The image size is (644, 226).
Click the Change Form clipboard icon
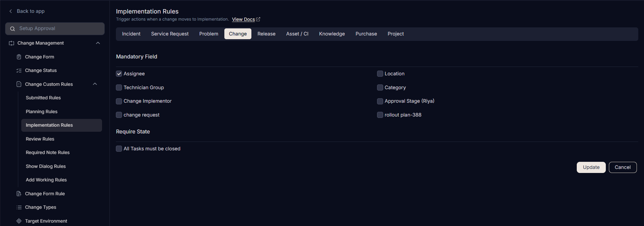coord(19,57)
